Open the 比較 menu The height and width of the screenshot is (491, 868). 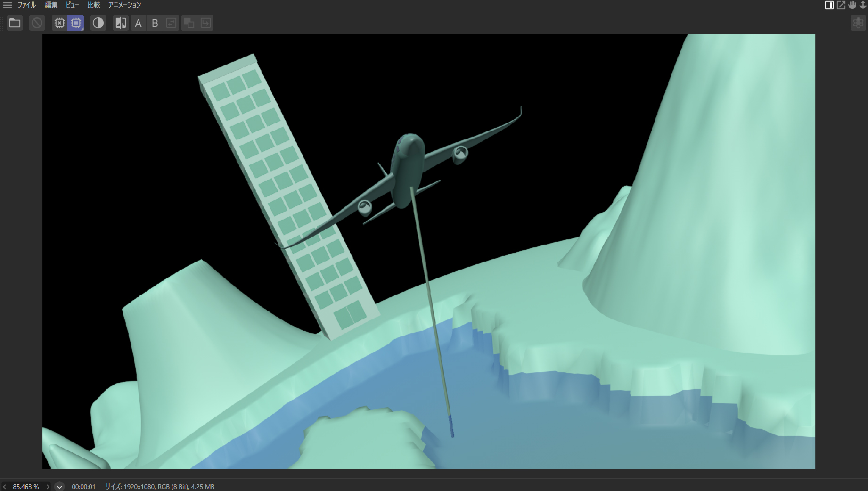click(94, 5)
